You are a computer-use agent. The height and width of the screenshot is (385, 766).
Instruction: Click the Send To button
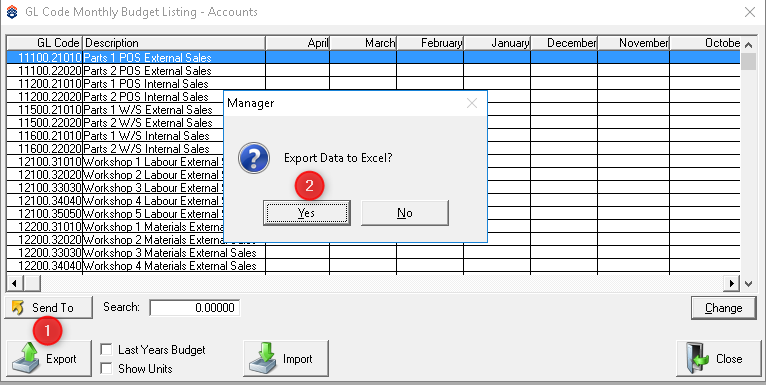pyautogui.click(x=48, y=308)
